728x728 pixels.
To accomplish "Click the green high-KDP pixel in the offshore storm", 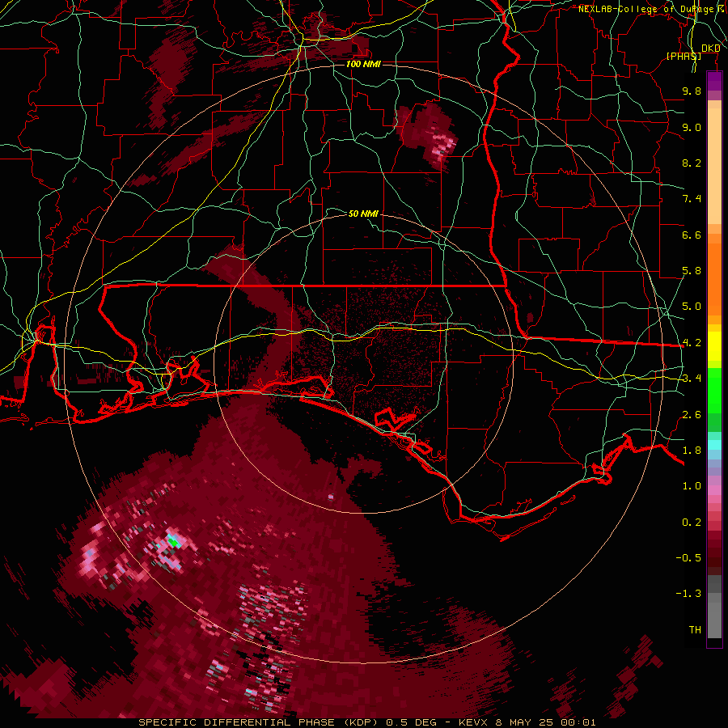I will tap(174, 541).
